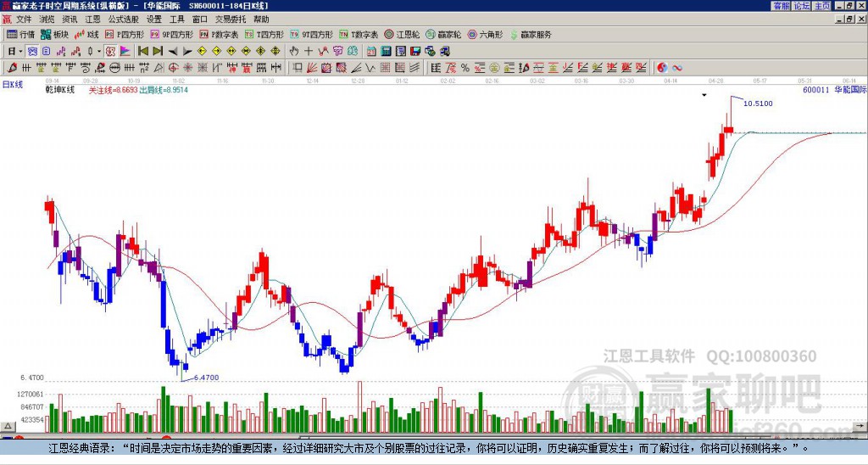Screen dimensions: 868x465
Task: Open the 江恩 menu
Action: pyautogui.click(x=93, y=20)
